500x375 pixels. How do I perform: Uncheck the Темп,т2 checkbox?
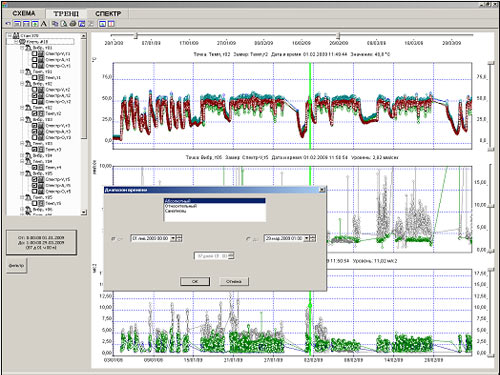(34, 113)
